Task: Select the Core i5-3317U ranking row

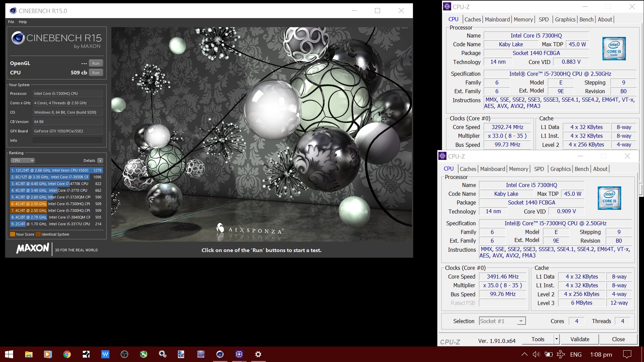Action: click(x=56, y=224)
